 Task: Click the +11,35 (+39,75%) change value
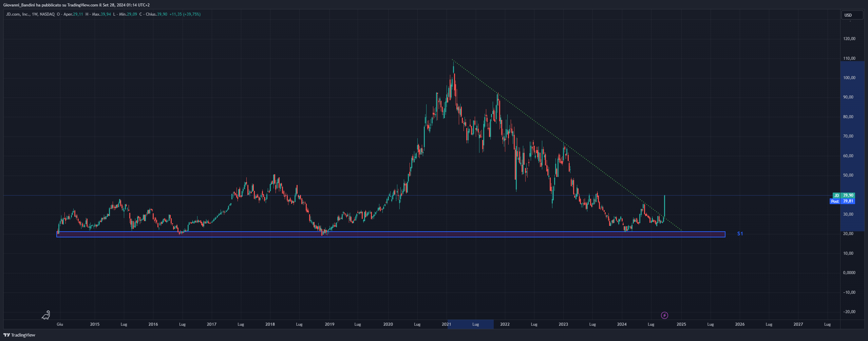pyautogui.click(x=185, y=14)
